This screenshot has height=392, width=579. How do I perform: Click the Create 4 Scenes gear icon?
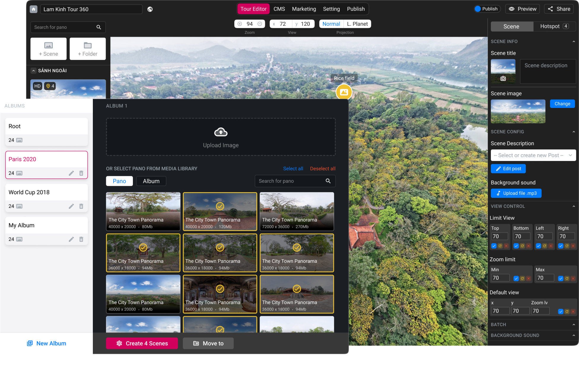120,343
